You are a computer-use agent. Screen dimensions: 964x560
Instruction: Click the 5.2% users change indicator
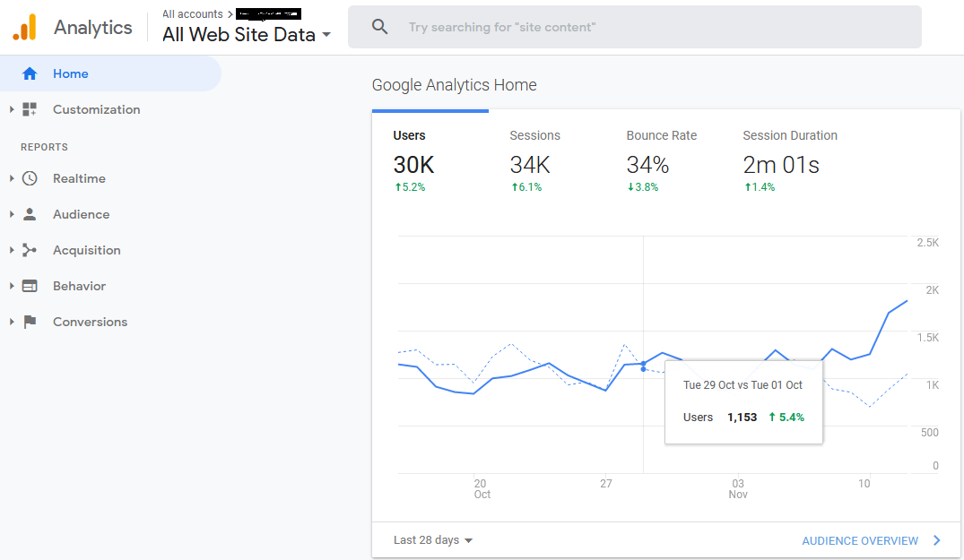410,187
